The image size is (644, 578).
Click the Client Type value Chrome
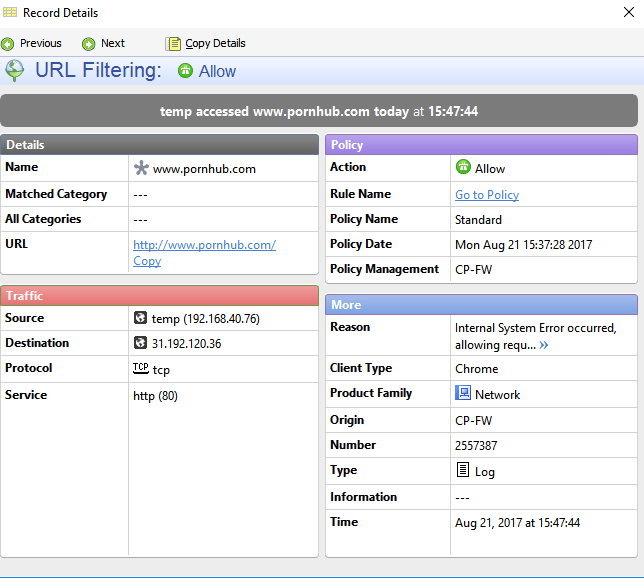[x=476, y=368]
